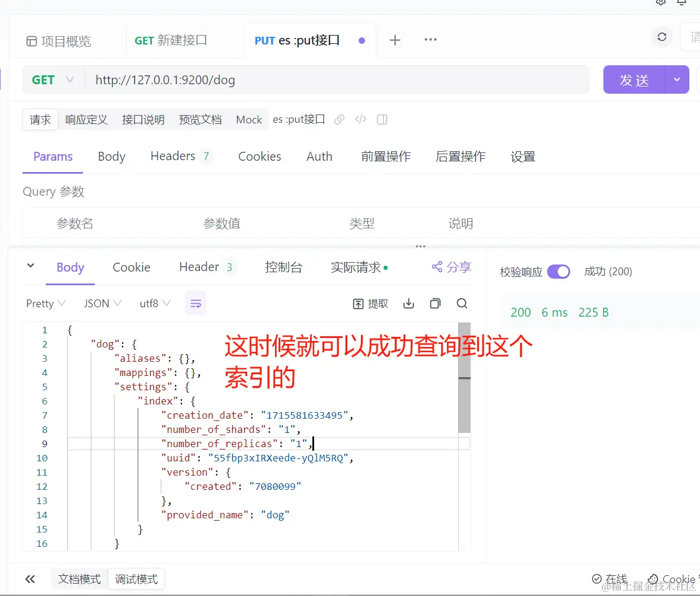This screenshot has height=596, width=700.
Task: Click the 成功 (200) response label
Action: point(608,271)
